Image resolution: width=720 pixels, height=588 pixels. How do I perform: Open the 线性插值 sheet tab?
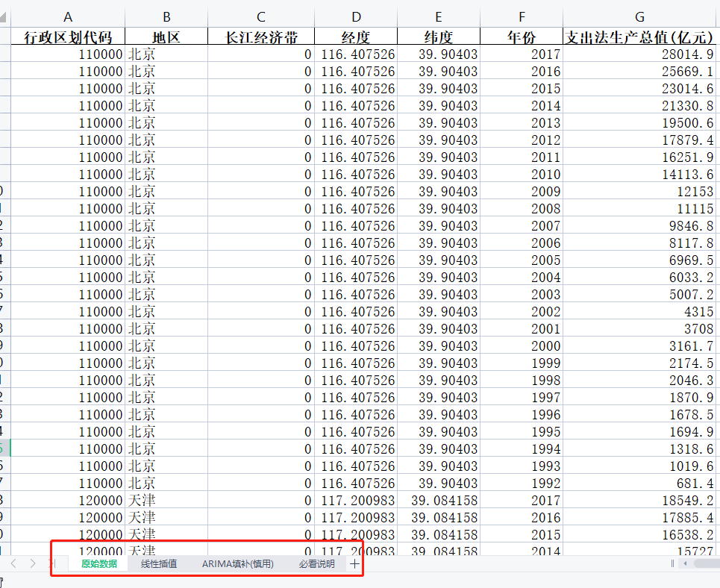click(159, 563)
